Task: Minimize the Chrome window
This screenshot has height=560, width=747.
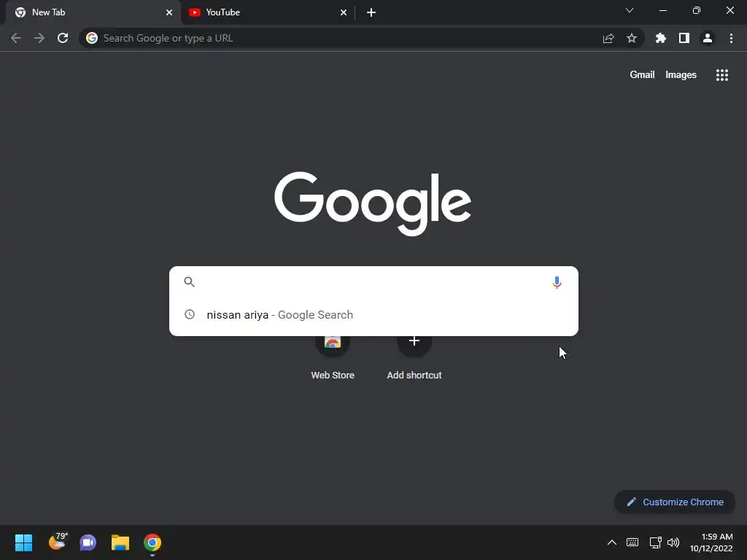Action: tap(662, 10)
